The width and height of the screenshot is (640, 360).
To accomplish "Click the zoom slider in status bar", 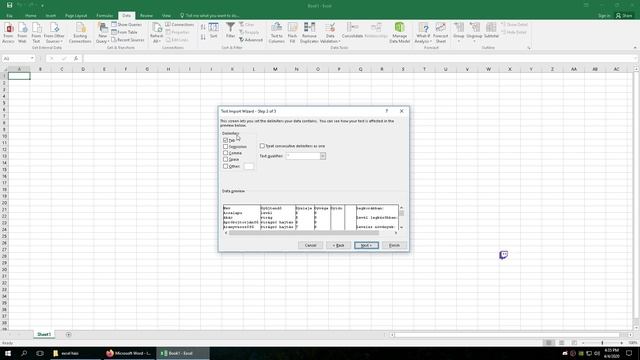I will 602,343.
